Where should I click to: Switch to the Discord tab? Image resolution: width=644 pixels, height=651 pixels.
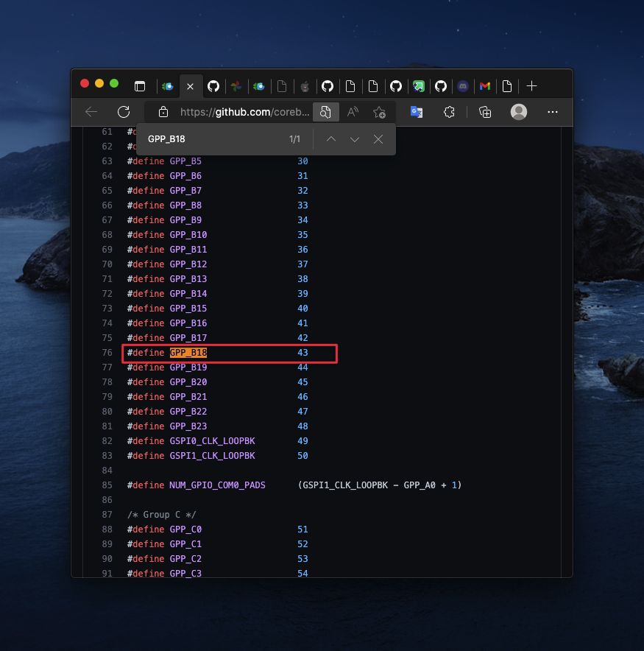(x=462, y=86)
